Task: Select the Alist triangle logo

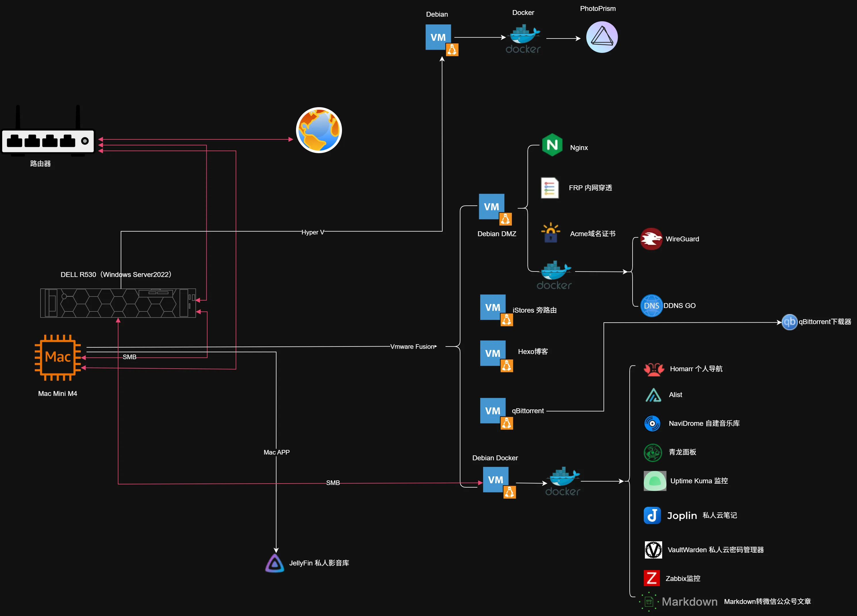Action: pyautogui.click(x=653, y=395)
